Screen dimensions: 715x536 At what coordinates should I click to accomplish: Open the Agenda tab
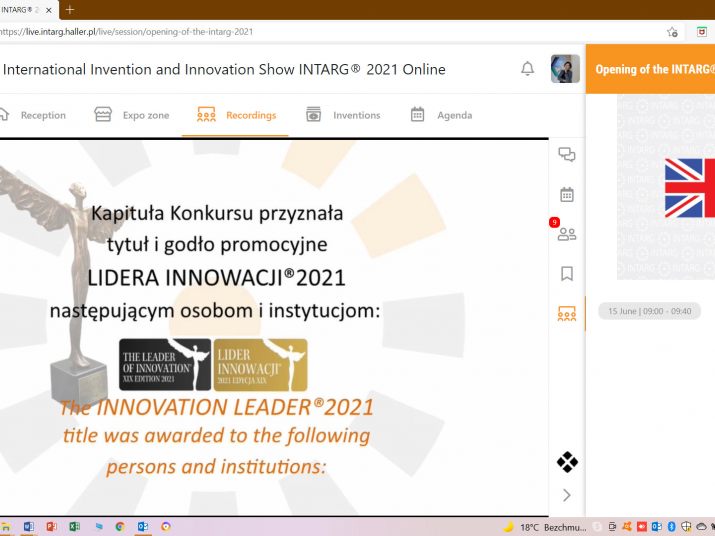[441, 115]
